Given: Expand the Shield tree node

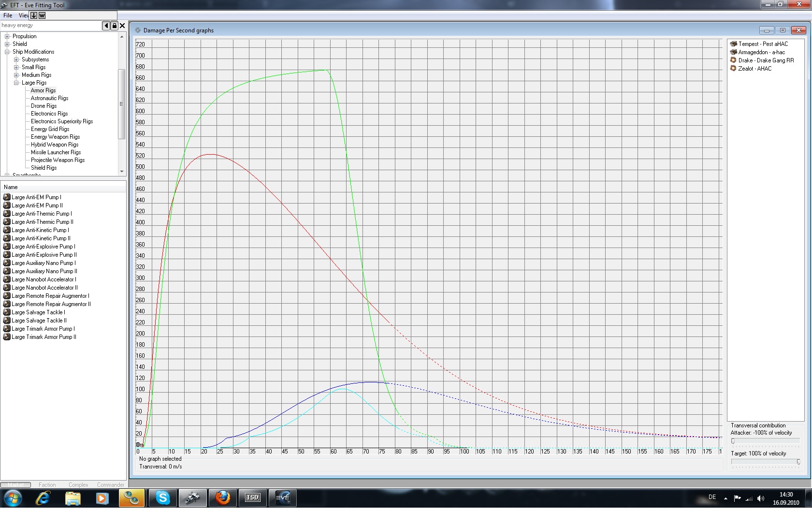Looking at the screenshot, I should (x=7, y=44).
